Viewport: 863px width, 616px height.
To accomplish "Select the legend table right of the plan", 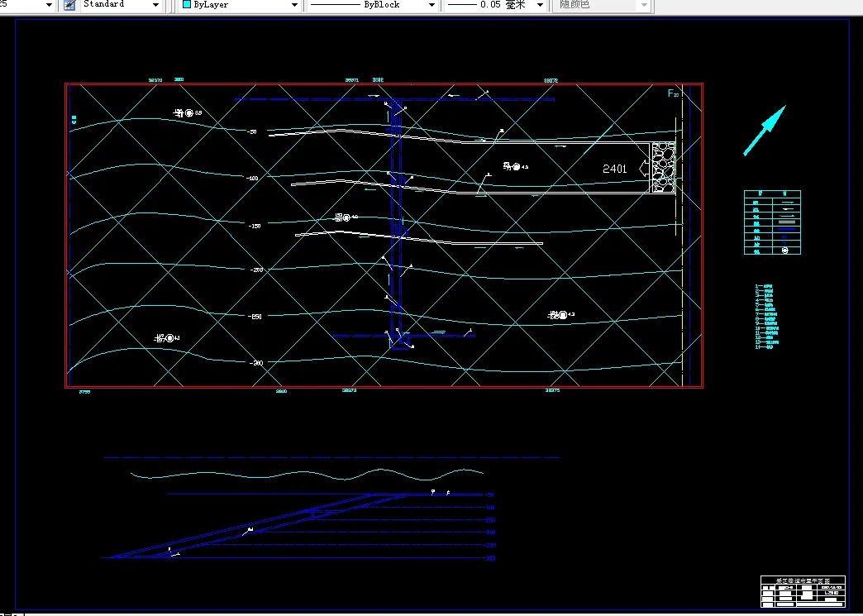I will point(772,222).
